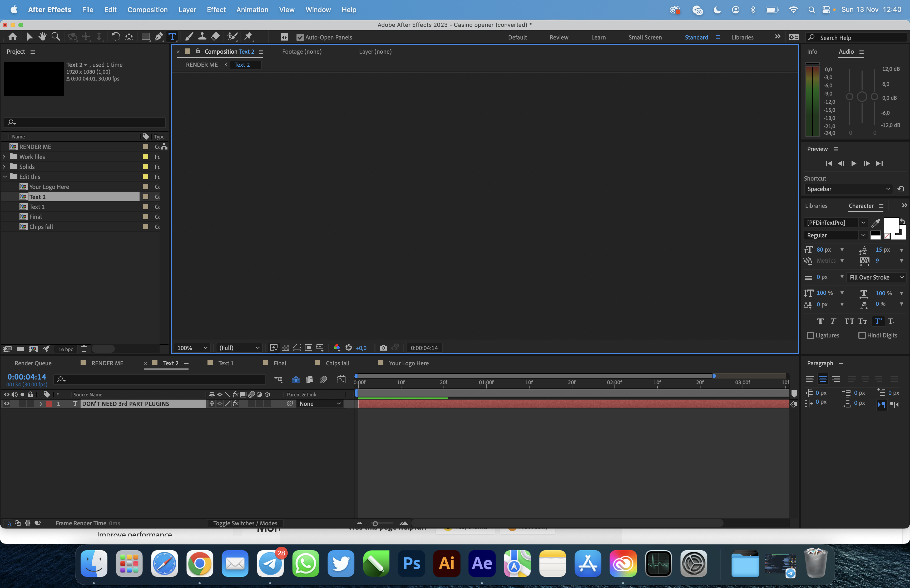Hide the DON'T NEED 3rd PART PLUGINS layer
This screenshot has width=910, height=588.
7,403
